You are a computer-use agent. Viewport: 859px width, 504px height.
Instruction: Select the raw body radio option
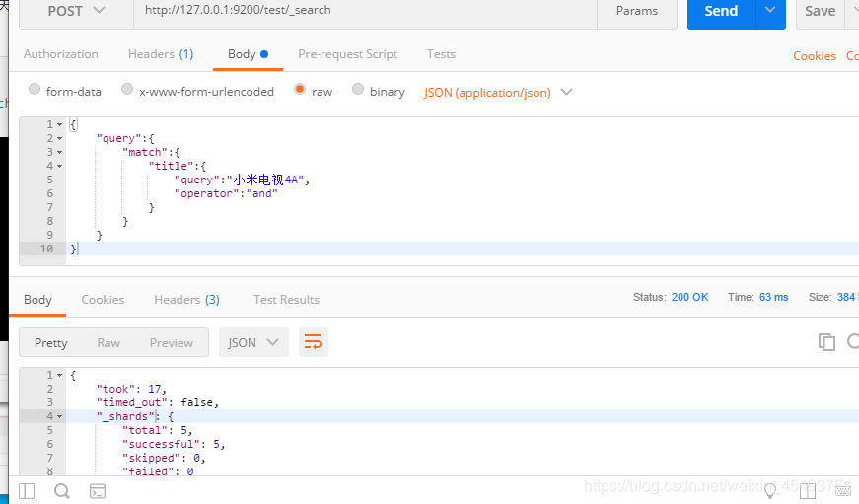click(x=300, y=89)
